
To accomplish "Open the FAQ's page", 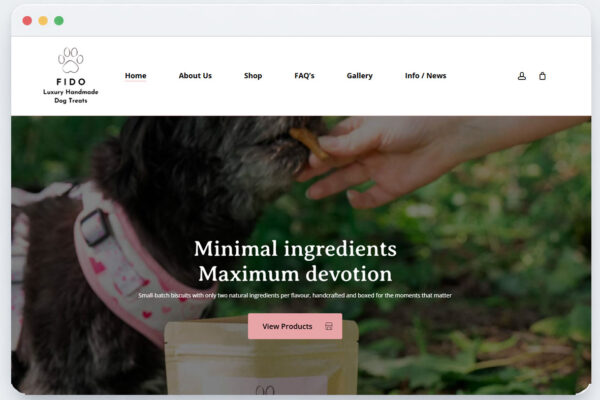I will (x=304, y=76).
